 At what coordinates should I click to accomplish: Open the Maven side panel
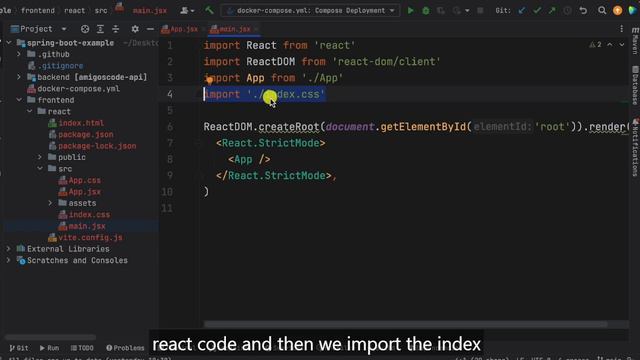635,41
